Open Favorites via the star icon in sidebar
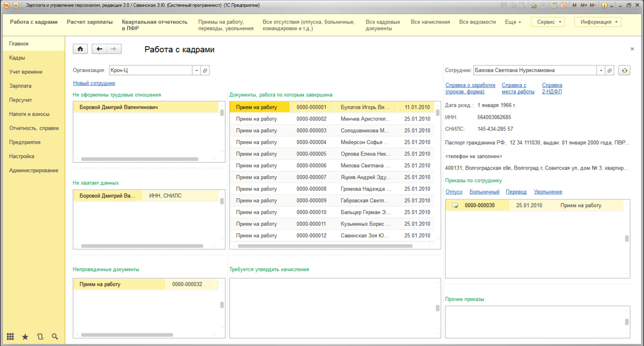Viewport: 644px width, 346px height. (x=25, y=336)
